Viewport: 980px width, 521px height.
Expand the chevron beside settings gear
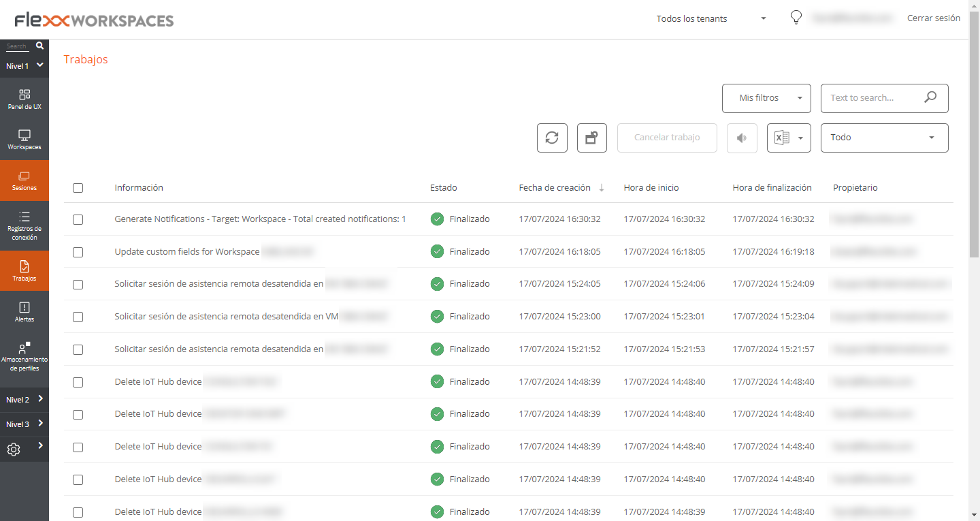tap(41, 445)
